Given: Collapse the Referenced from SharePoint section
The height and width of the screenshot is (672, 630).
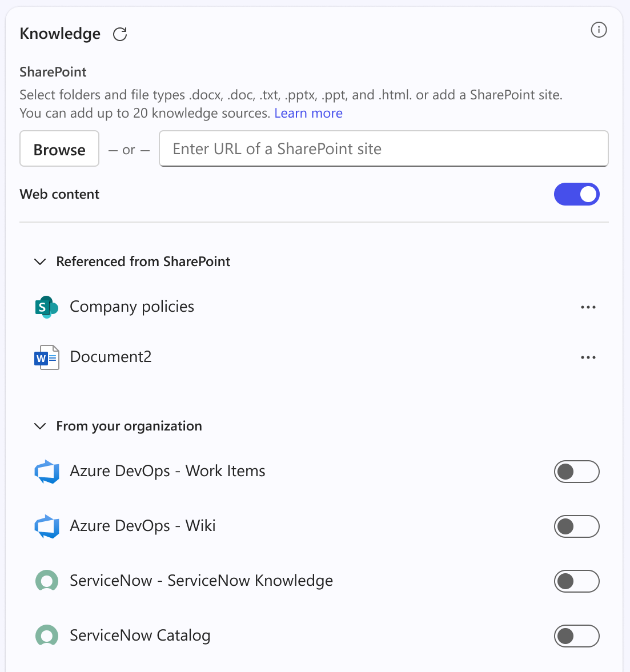Looking at the screenshot, I should (x=39, y=261).
